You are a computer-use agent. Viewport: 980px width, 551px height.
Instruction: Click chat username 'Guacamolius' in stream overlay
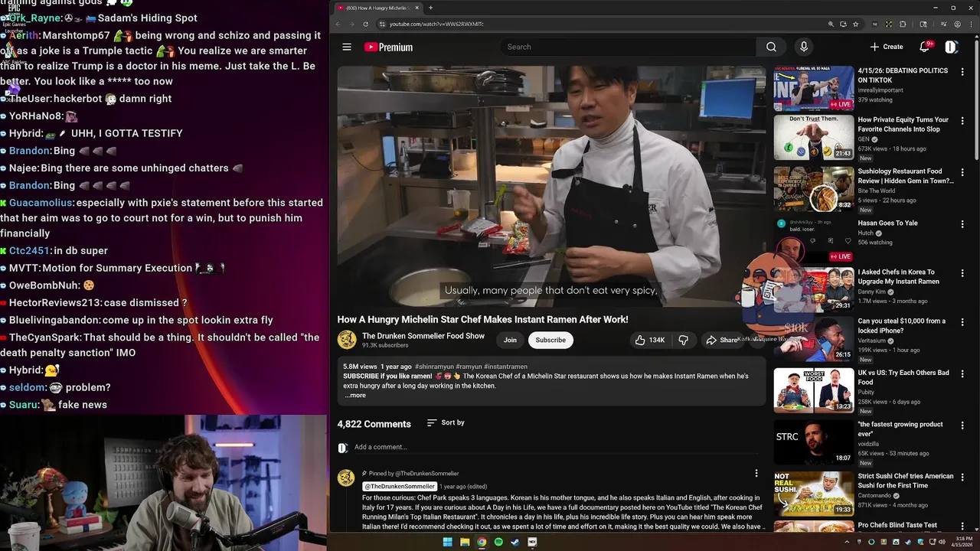[41, 203]
